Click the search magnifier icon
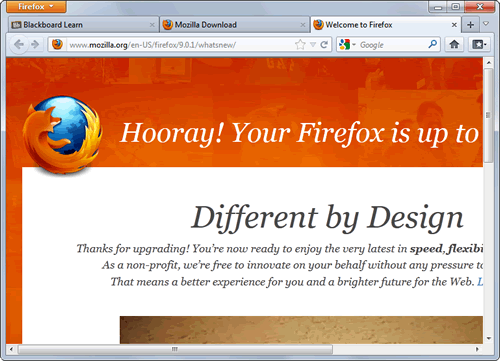The image size is (500, 361). click(433, 44)
